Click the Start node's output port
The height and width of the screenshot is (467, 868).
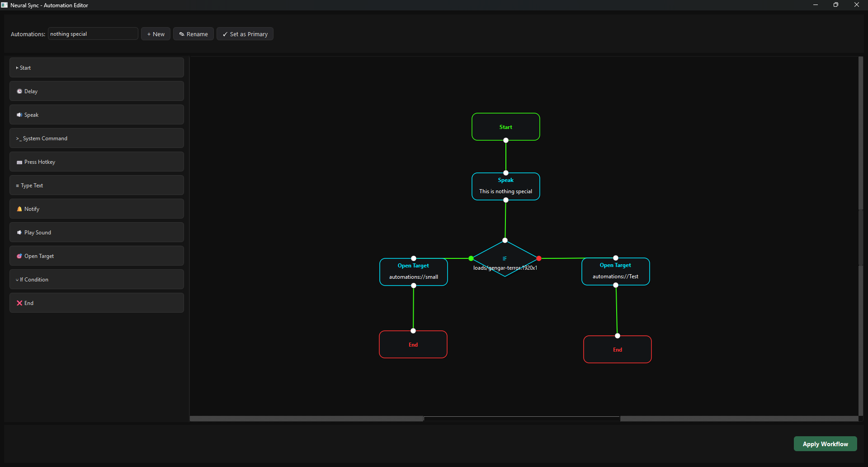click(506, 140)
